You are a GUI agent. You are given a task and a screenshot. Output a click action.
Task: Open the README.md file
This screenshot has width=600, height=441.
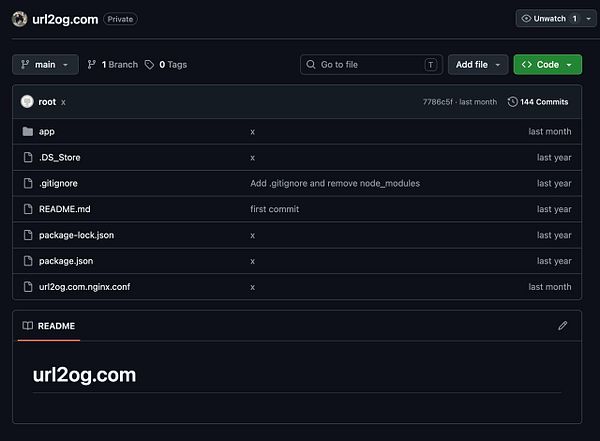(x=65, y=209)
